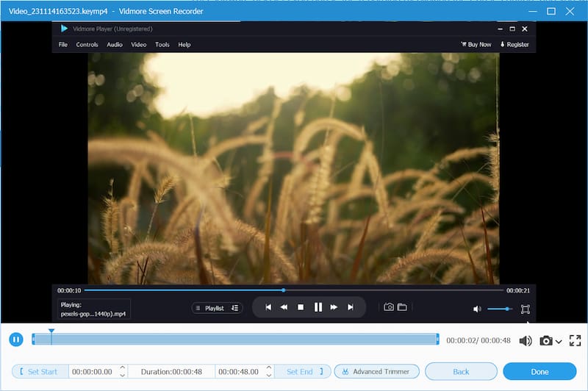This screenshot has height=391, width=588.
Task: Mute the Vidmore Player speaker
Action: pos(477,309)
